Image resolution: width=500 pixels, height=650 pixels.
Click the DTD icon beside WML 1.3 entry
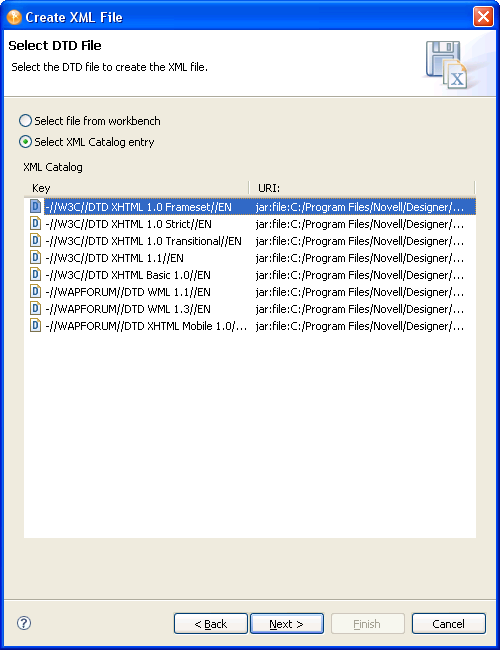coord(36,308)
